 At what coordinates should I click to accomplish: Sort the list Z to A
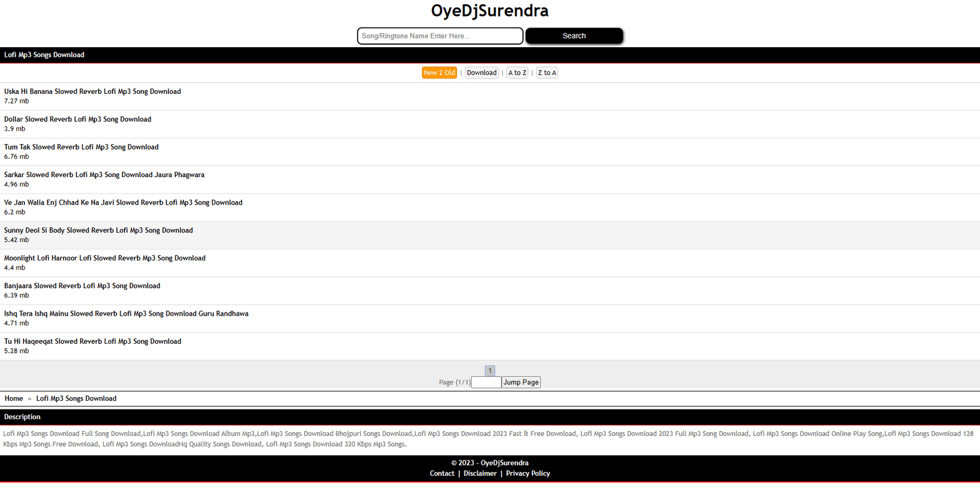[x=547, y=73]
